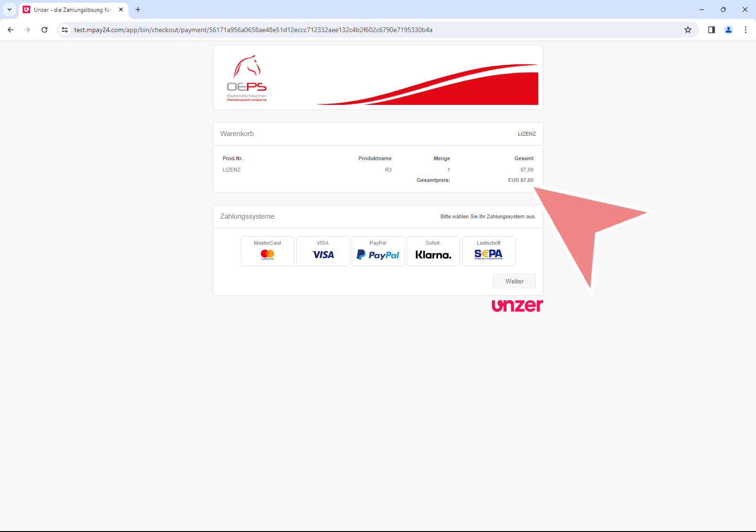Choose VISA as payment method

[323, 251]
